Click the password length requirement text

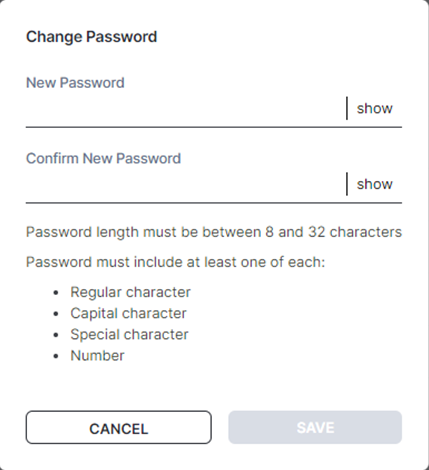[214, 232]
